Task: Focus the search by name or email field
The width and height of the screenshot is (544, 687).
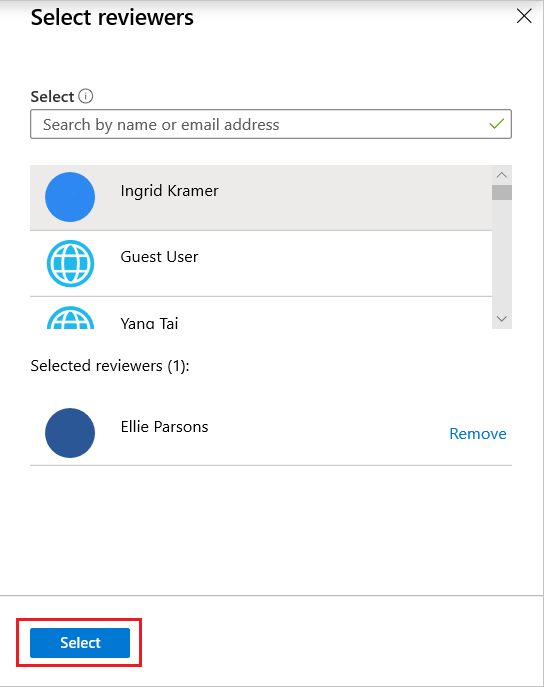Action: [271, 124]
